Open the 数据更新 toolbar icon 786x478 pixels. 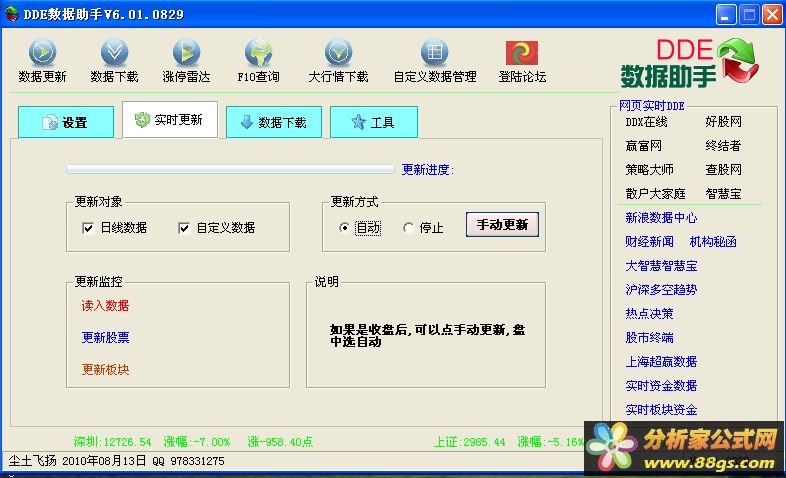click(x=42, y=60)
